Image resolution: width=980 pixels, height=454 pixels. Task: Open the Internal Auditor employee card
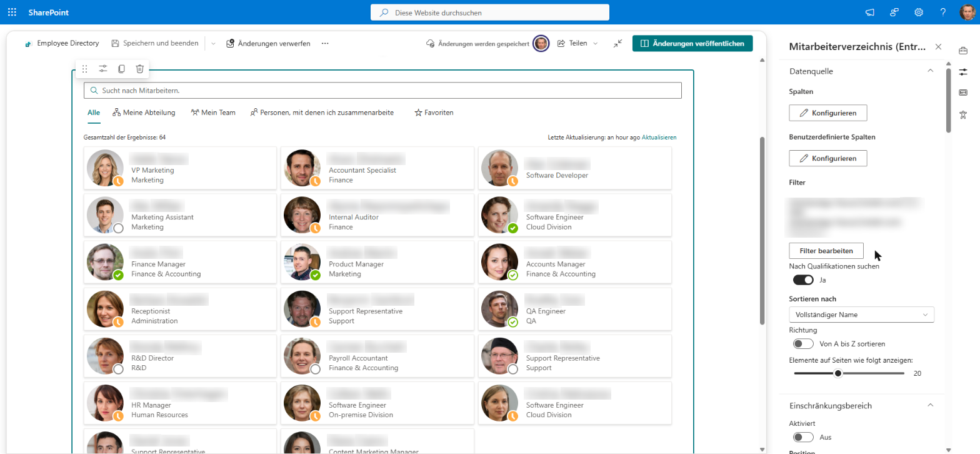tap(377, 215)
